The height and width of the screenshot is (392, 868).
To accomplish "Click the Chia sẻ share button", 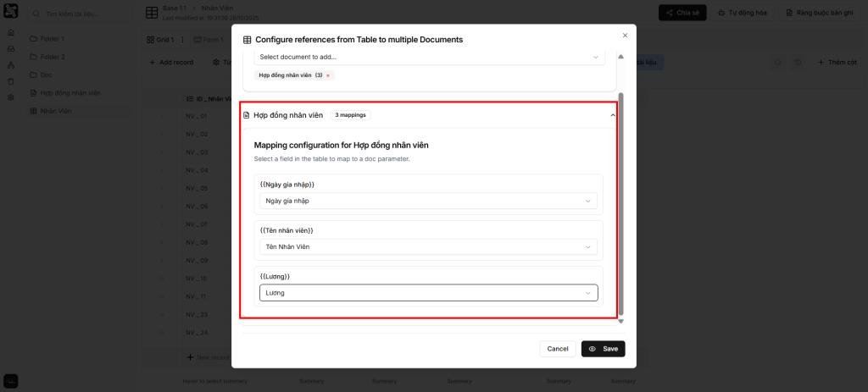I will (681, 13).
